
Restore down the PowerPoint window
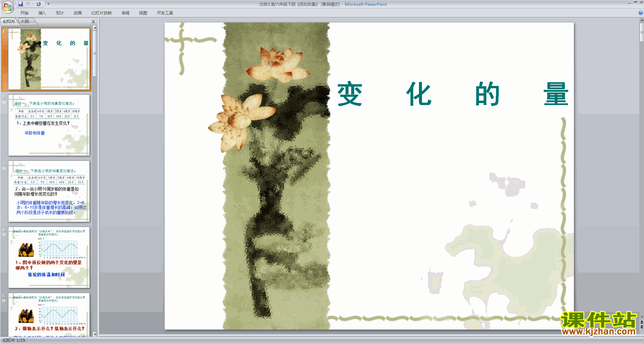coord(635,3)
